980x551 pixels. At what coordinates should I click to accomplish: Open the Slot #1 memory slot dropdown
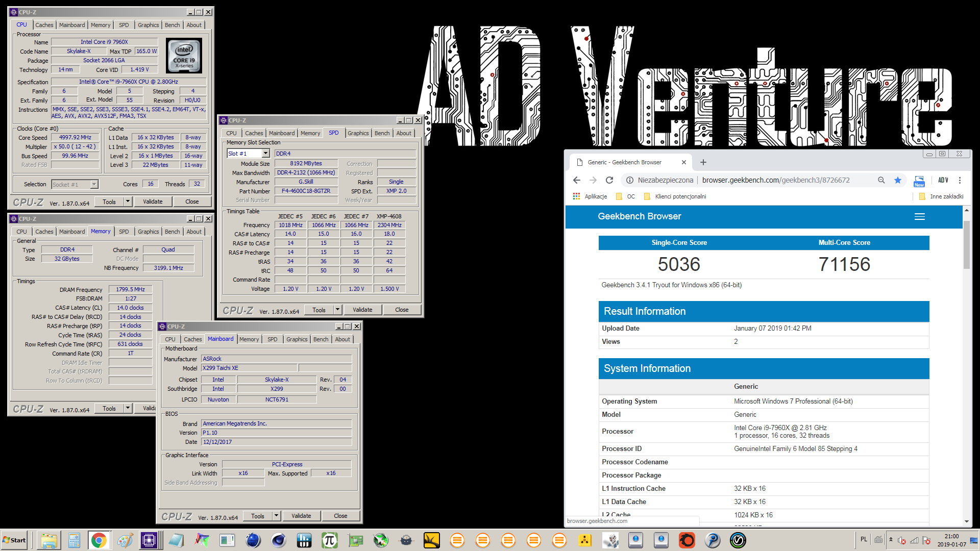[x=265, y=154]
